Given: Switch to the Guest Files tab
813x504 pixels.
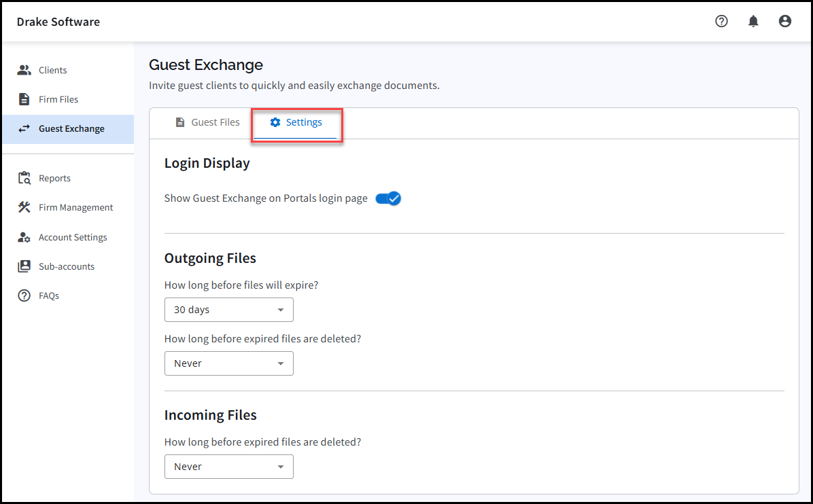Looking at the screenshot, I should pos(207,122).
